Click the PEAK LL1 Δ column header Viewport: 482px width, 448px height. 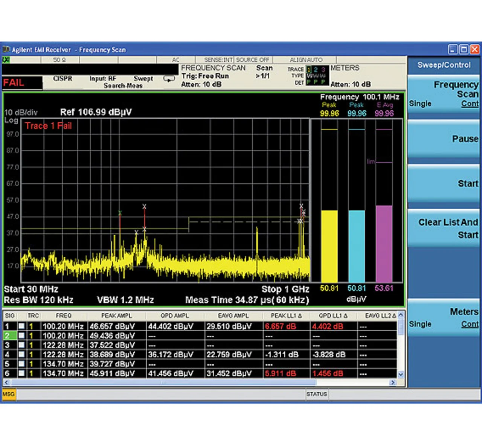point(286,315)
